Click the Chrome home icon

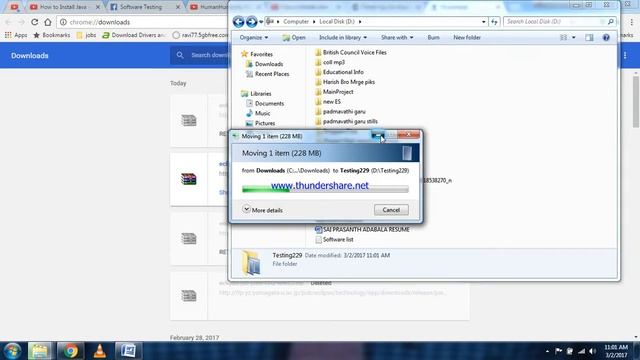tap(48, 22)
